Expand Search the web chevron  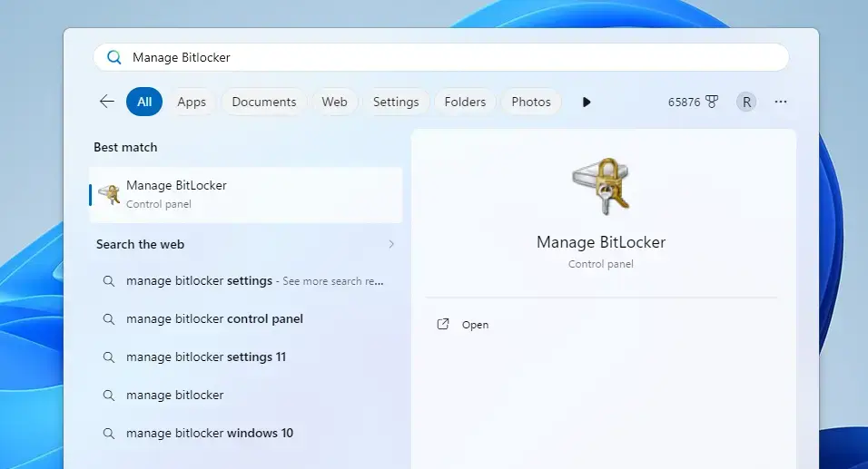(391, 244)
